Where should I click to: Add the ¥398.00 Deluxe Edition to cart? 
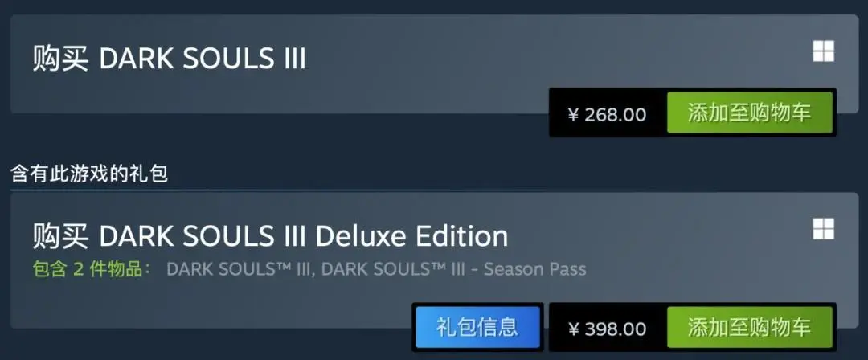point(750,327)
